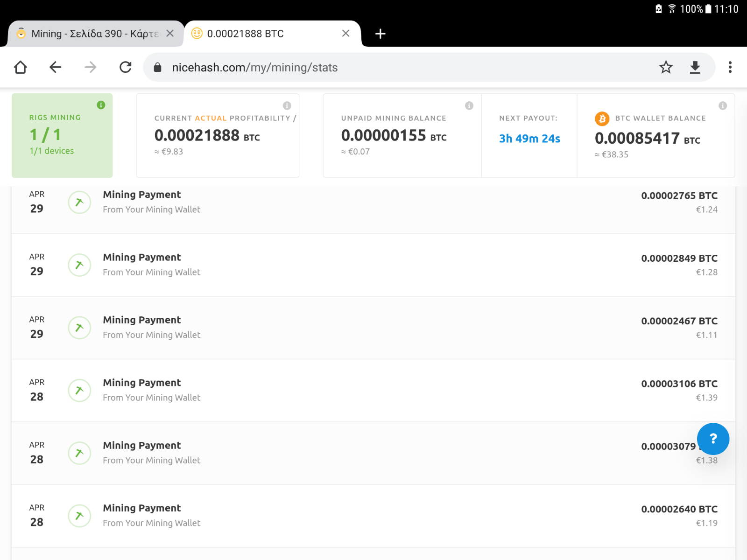Image resolution: width=747 pixels, height=560 pixels.
Task: Click the address bar URL field
Action: pos(429,67)
